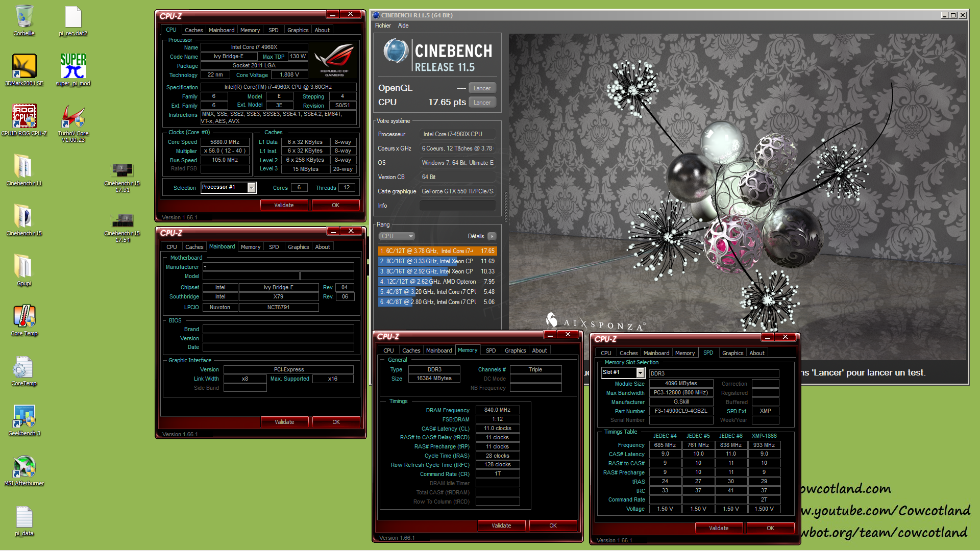Click the Multiplier x 56.0 value
Screen dimensions: 980x551
coord(225,151)
